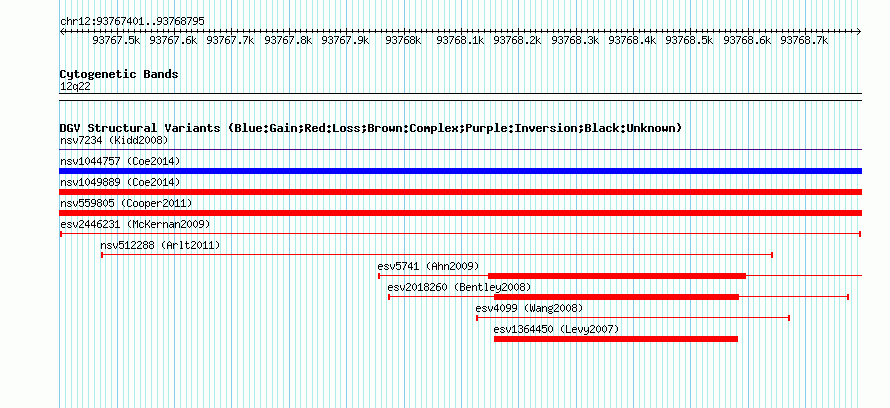Click the 93768.1k ruler tick label
The height and width of the screenshot is (408, 890).
click(460, 40)
